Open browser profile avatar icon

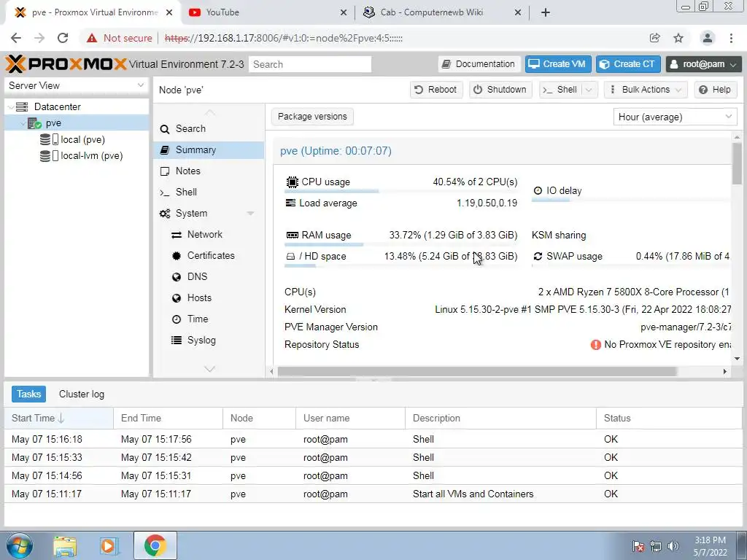[708, 38]
